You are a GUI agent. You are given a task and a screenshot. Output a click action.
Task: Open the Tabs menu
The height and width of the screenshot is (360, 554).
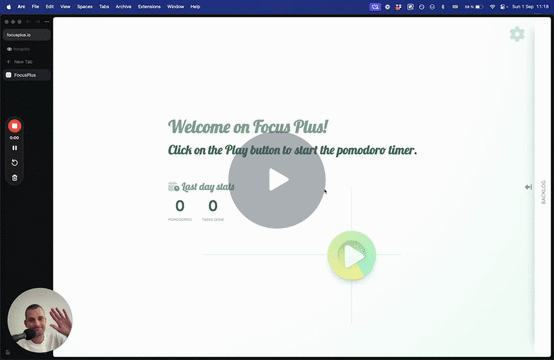tap(104, 7)
